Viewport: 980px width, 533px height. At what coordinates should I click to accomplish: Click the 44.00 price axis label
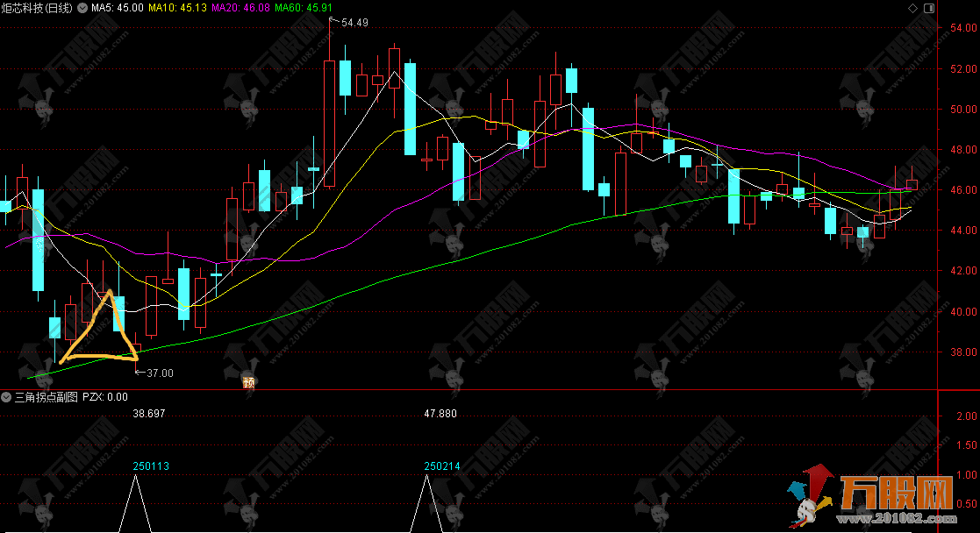coord(963,231)
